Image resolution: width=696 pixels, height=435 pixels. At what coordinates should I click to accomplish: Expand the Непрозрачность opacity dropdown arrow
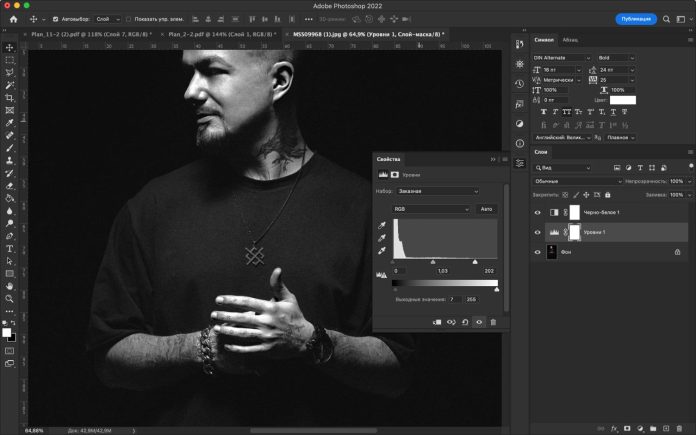[689, 181]
